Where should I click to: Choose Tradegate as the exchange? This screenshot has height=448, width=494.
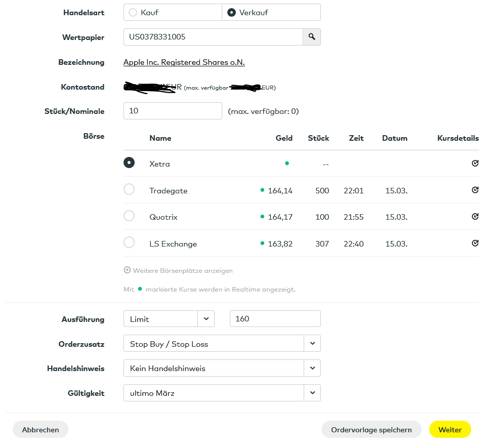coord(129,189)
